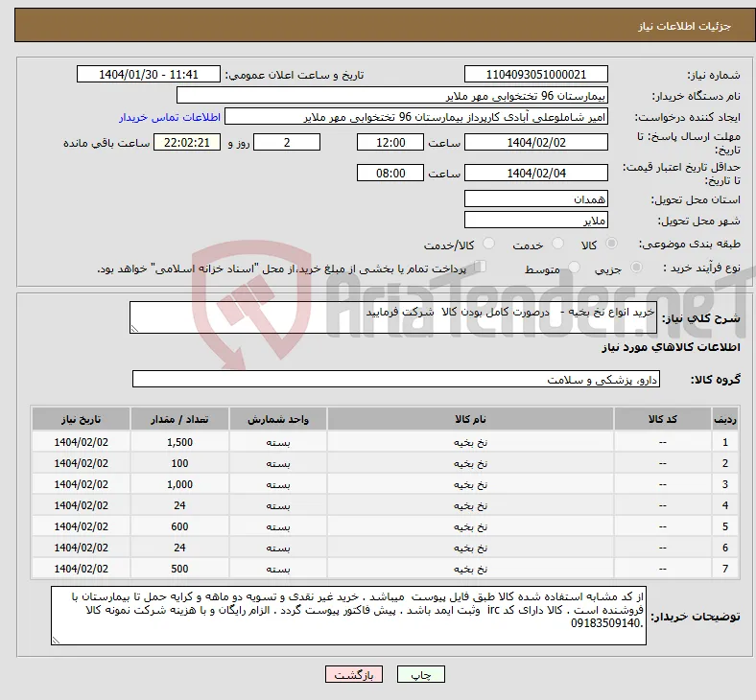Click the بسته unit cell in row 6
The height and width of the screenshot is (700, 756).
tap(278, 548)
